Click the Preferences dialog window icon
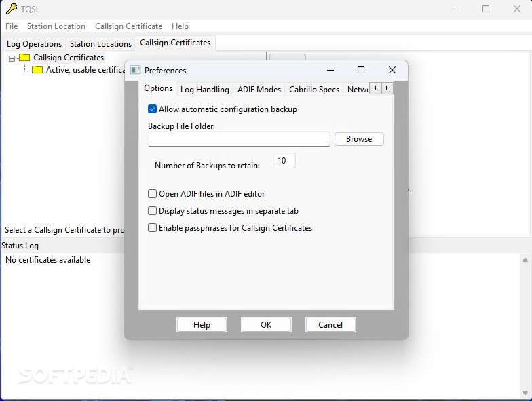 136,70
